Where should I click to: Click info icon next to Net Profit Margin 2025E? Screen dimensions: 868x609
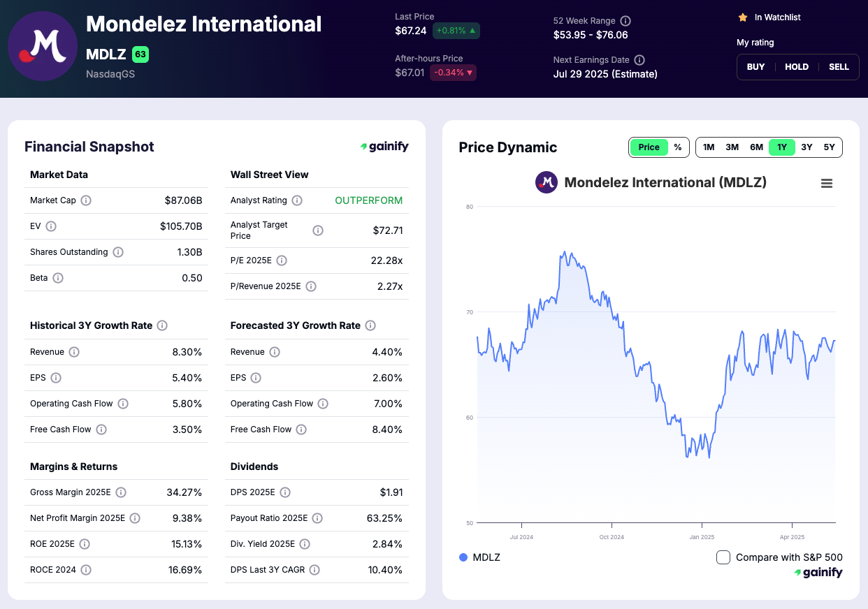coord(135,518)
